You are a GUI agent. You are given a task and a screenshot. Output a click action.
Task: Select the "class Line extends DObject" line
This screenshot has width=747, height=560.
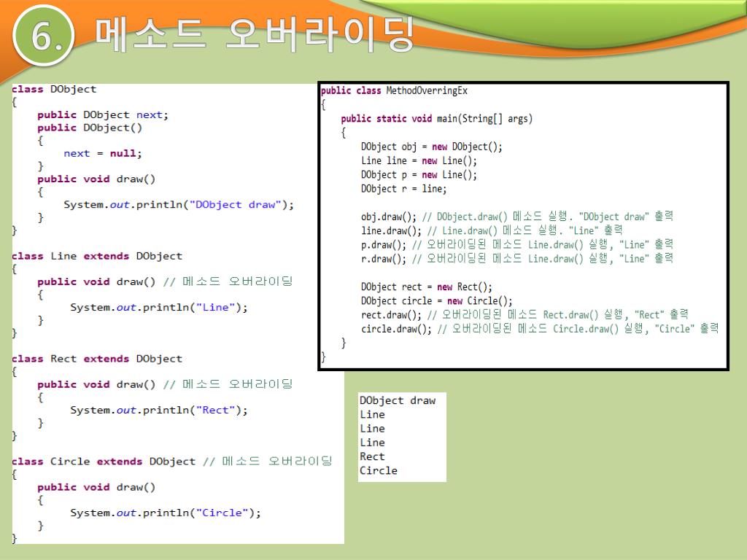[97, 256]
